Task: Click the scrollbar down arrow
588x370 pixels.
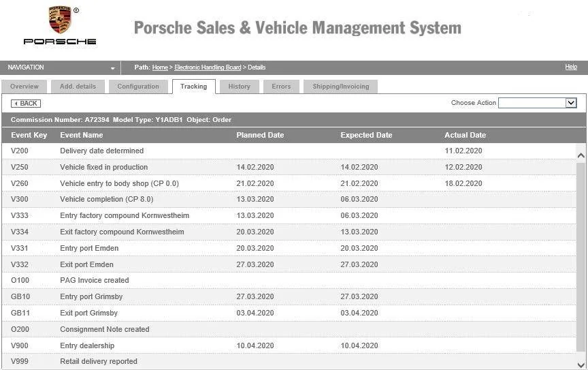Action: click(581, 365)
